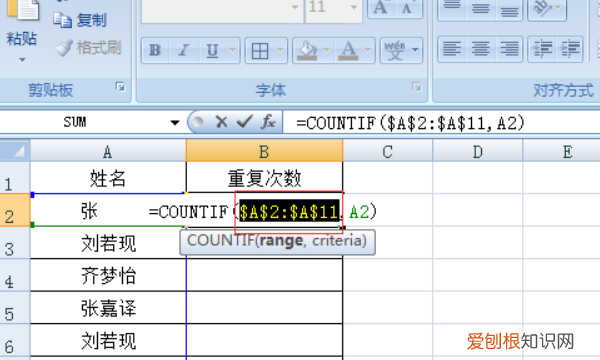Open the phonetic guide dropdown arrow
The image size is (600, 360).
pos(415,50)
